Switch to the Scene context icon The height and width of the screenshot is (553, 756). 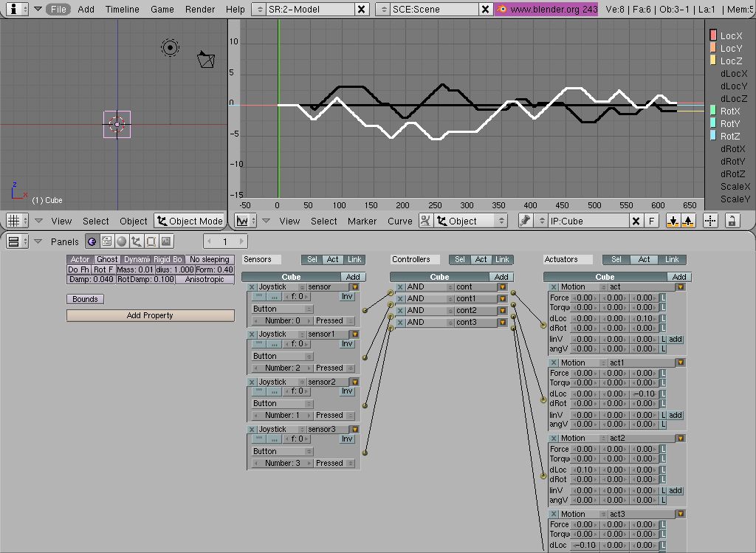(166, 241)
